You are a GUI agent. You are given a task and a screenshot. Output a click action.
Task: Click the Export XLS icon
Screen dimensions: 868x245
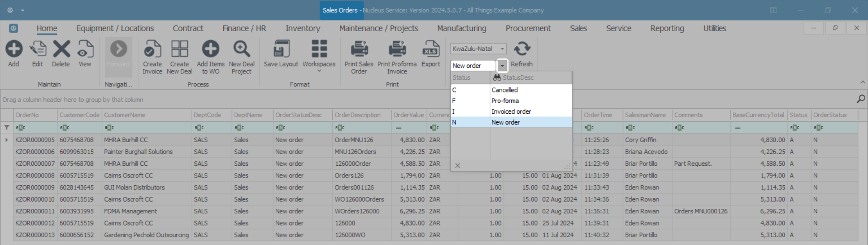(431, 49)
